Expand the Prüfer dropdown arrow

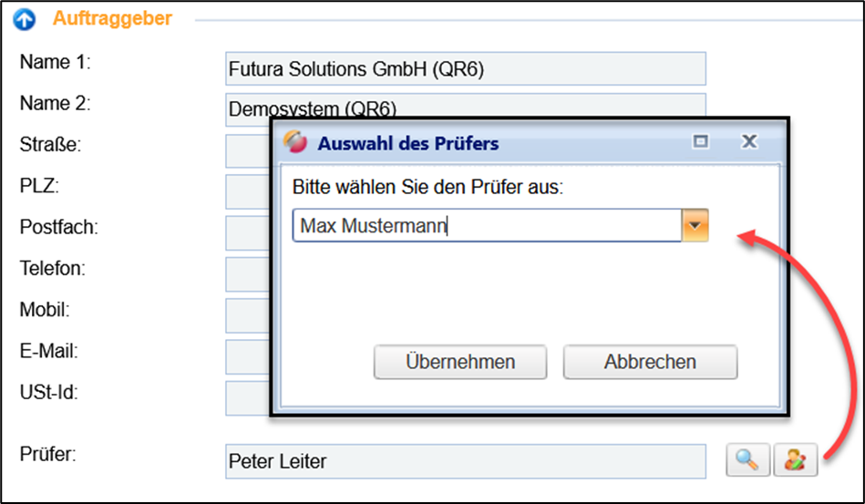(x=695, y=225)
